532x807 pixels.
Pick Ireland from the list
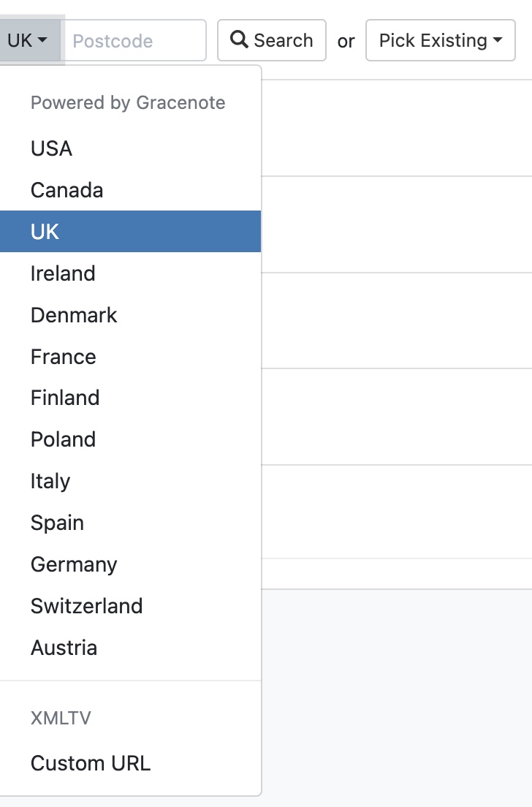63,273
